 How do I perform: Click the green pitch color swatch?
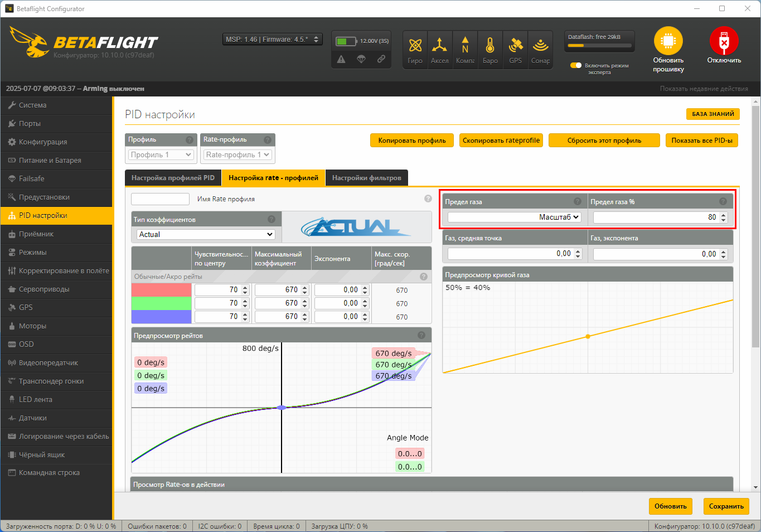coord(162,303)
